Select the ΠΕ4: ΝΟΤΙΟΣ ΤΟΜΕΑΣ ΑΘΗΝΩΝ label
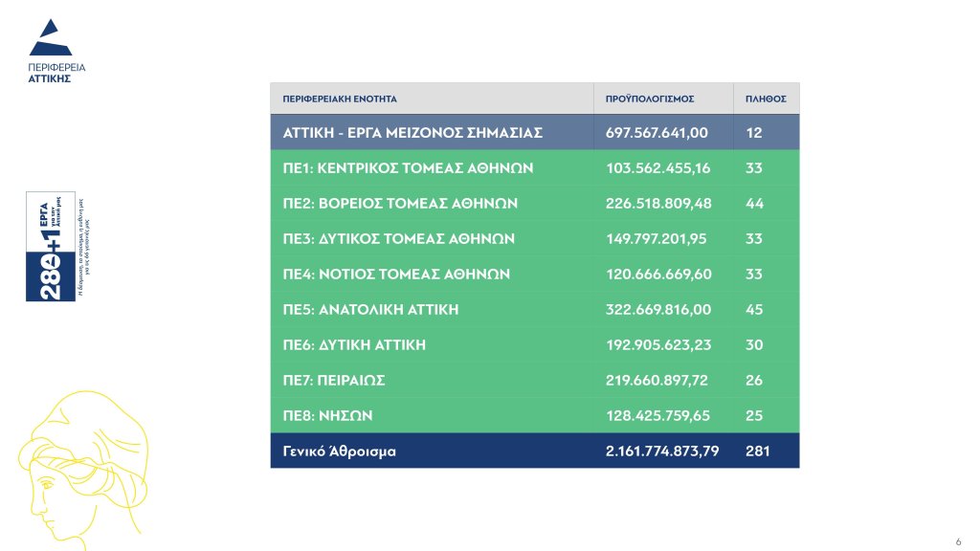 pos(396,274)
